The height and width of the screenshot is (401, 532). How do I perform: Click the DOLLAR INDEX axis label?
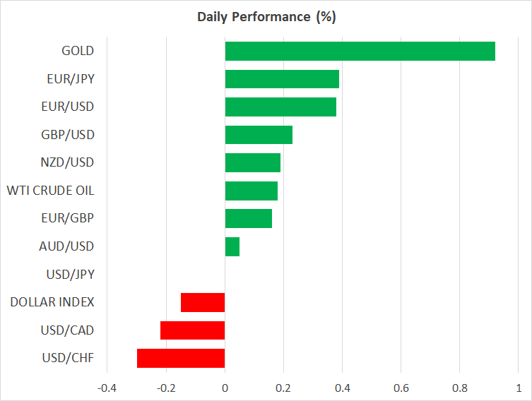click(x=52, y=302)
